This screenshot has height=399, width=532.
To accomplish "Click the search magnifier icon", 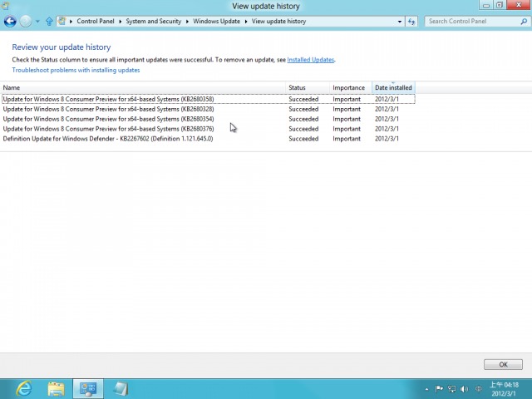I will (524, 22).
